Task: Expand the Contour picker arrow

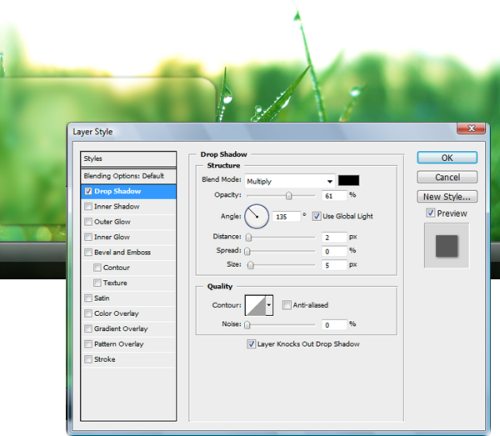Action: point(269,305)
